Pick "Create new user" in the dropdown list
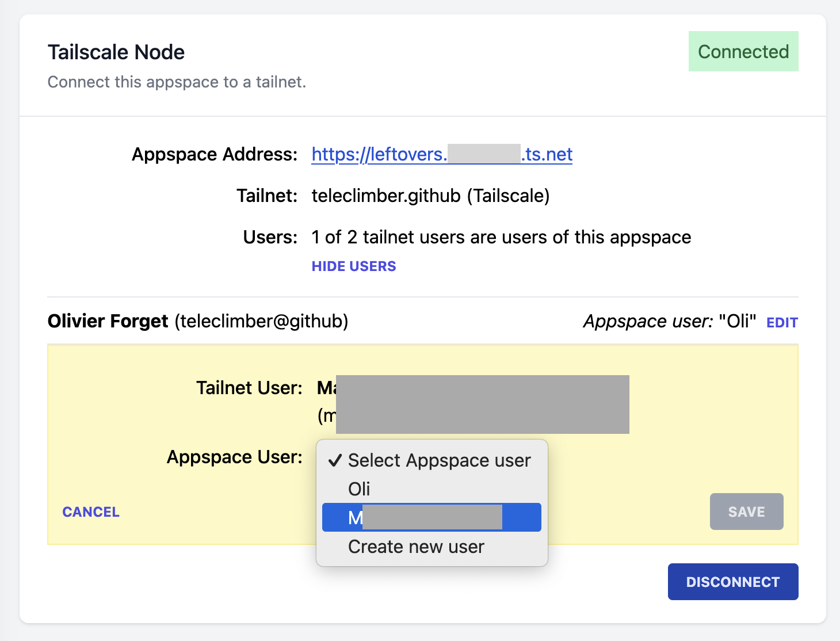Screen dimensions: 840x641 pos(416,547)
